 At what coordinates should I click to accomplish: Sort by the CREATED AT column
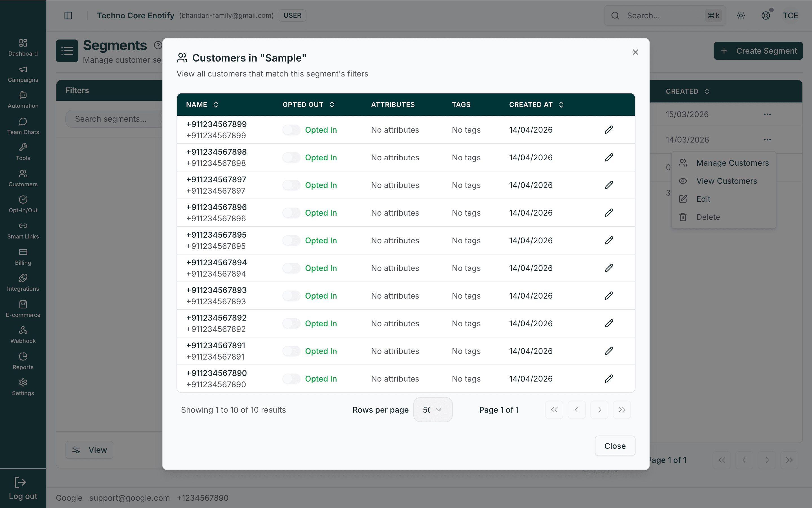pyautogui.click(x=537, y=104)
